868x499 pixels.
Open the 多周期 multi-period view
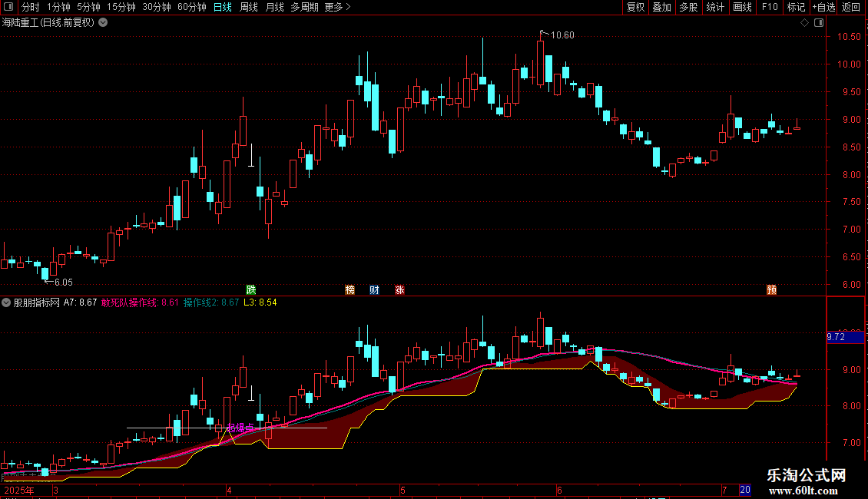(304, 7)
